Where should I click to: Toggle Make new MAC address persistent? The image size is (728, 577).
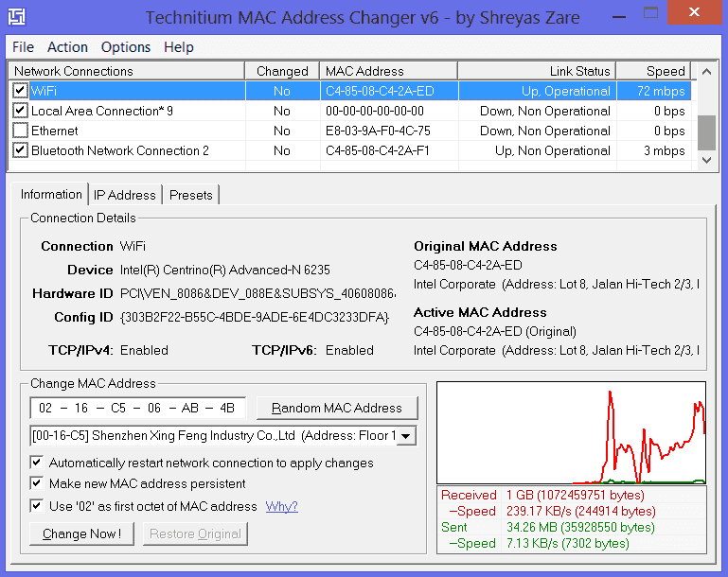point(36,483)
